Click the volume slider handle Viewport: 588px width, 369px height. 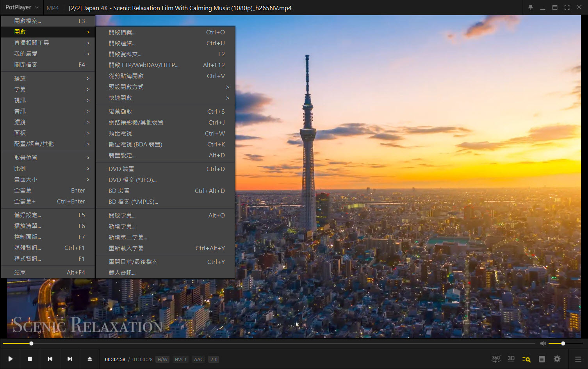pos(563,344)
